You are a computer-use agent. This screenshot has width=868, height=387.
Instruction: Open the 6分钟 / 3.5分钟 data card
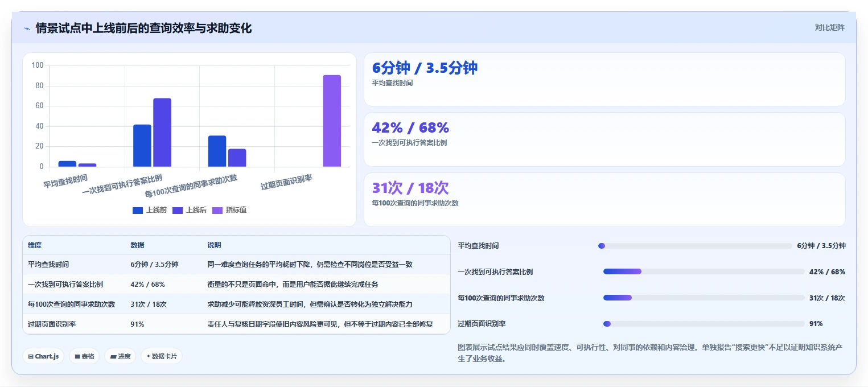click(x=604, y=79)
